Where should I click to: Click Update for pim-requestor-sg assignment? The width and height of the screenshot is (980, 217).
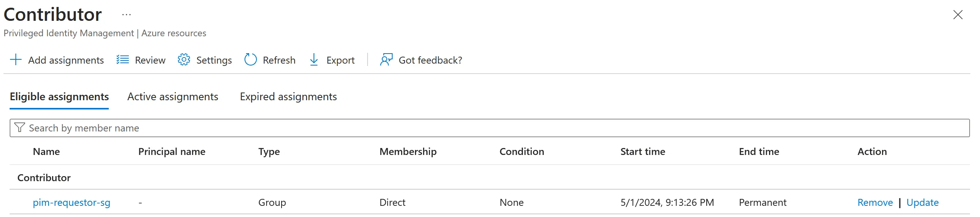(x=922, y=203)
